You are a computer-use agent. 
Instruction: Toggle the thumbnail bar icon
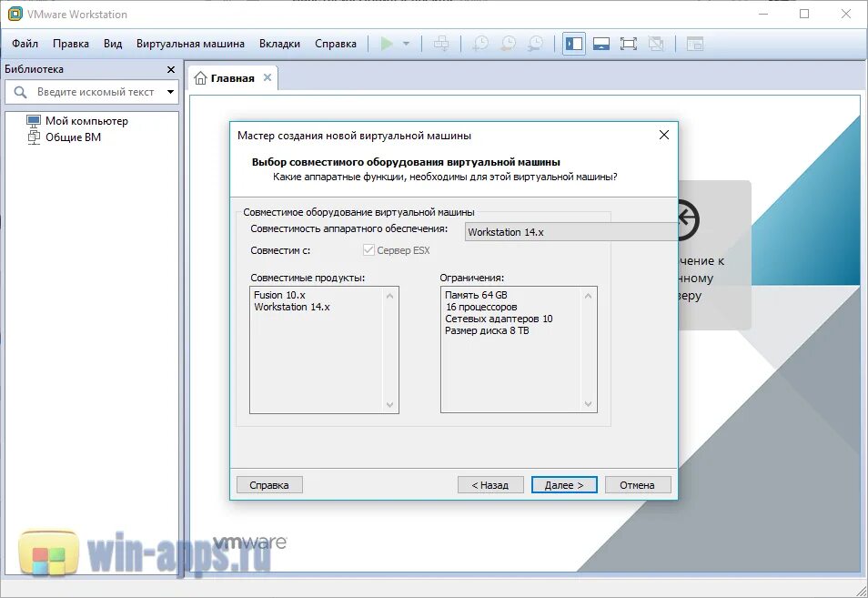point(601,44)
